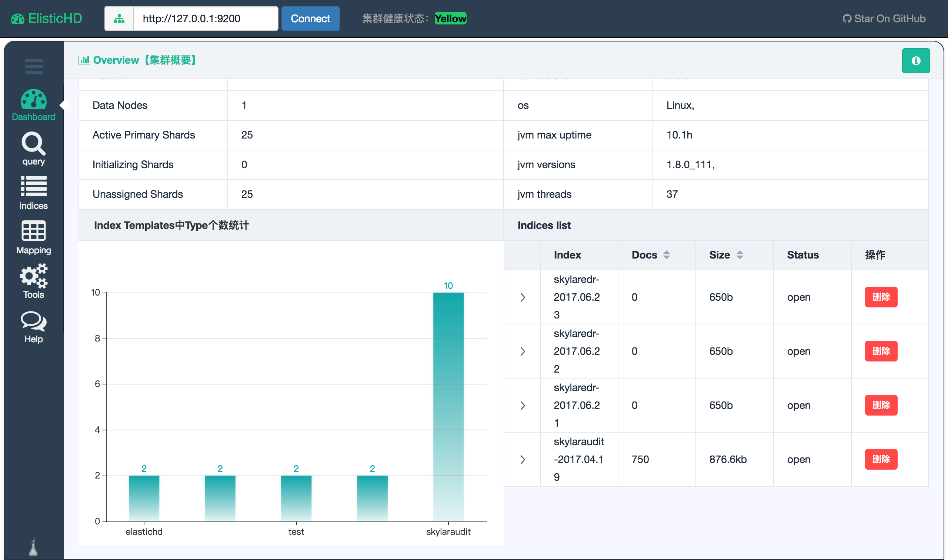Sort indices by Docs column
Screen dimensions: 948x560
tap(666, 255)
